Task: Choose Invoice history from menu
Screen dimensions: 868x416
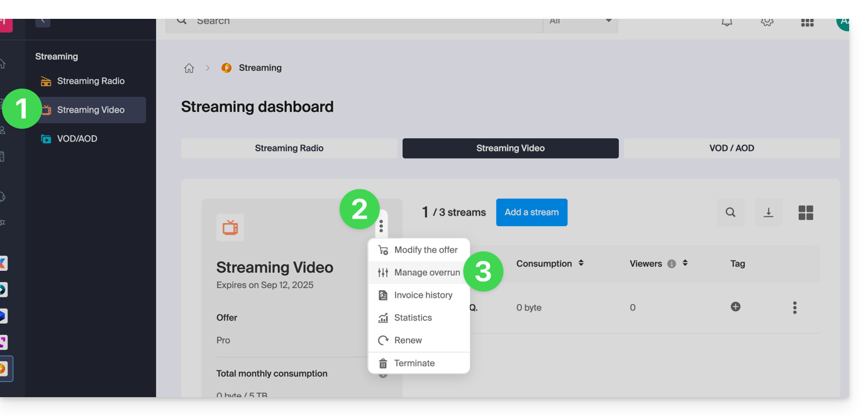Action: click(x=423, y=295)
